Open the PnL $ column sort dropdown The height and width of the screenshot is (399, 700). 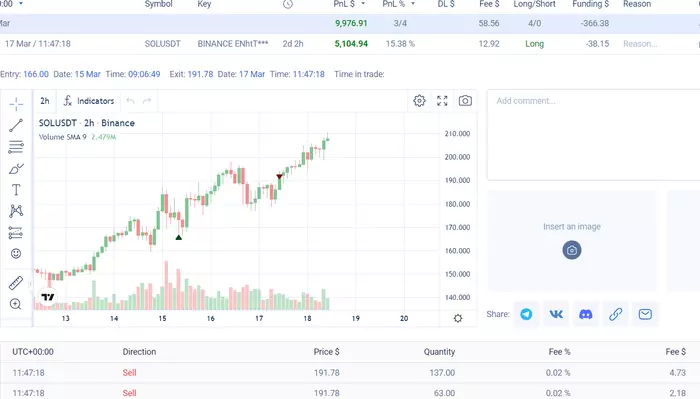point(363,4)
